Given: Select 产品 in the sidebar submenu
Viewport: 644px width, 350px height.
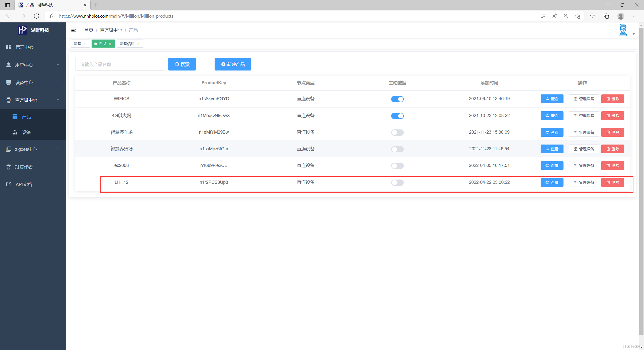Looking at the screenshot, I should click(33, 117).
